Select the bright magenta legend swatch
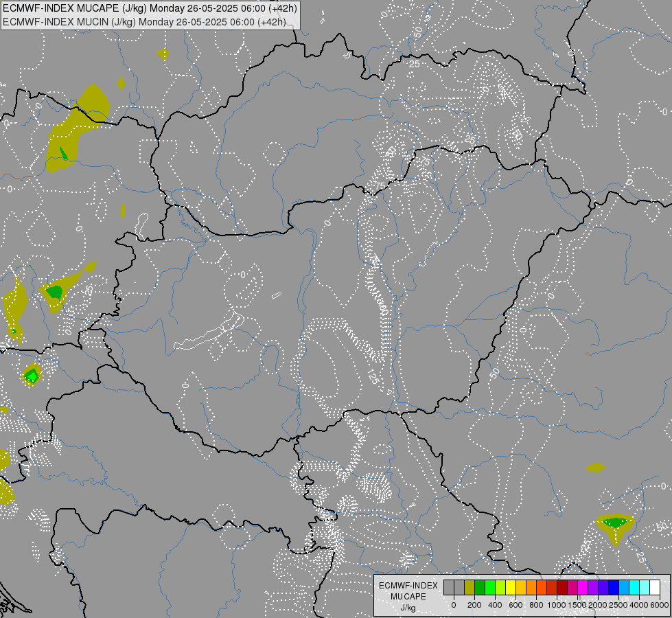Screen dimensions: 672x618 tap(583, 588)
